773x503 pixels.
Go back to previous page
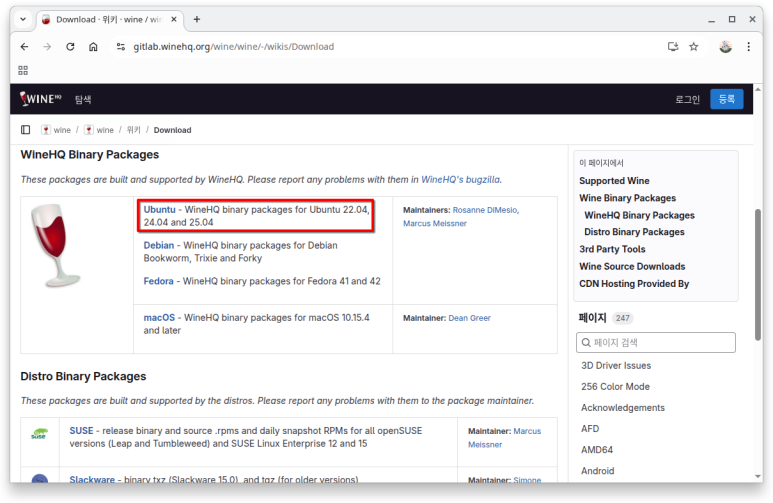[x=24, y=46]
